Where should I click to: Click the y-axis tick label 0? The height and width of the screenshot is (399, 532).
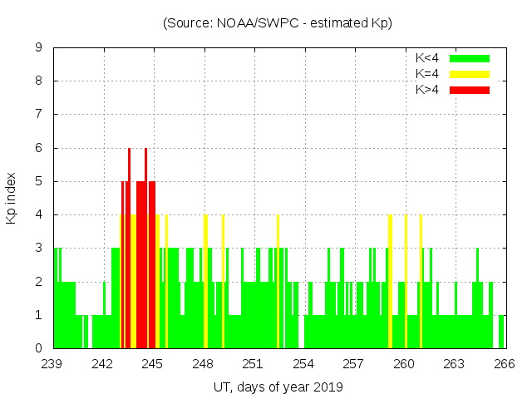pyautogui.click(x=38, y=348)
